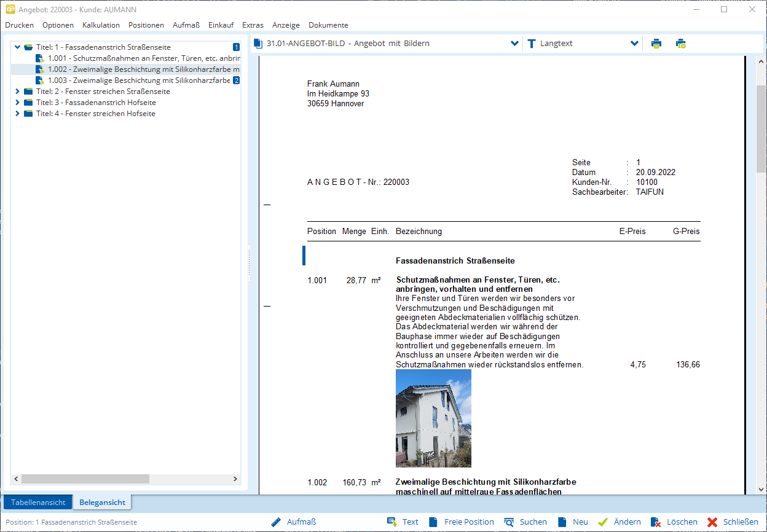Screen dimensions: 767x532
Task: Expand Titel 4 Fenster streichen Hofseite
Action: 18,114
